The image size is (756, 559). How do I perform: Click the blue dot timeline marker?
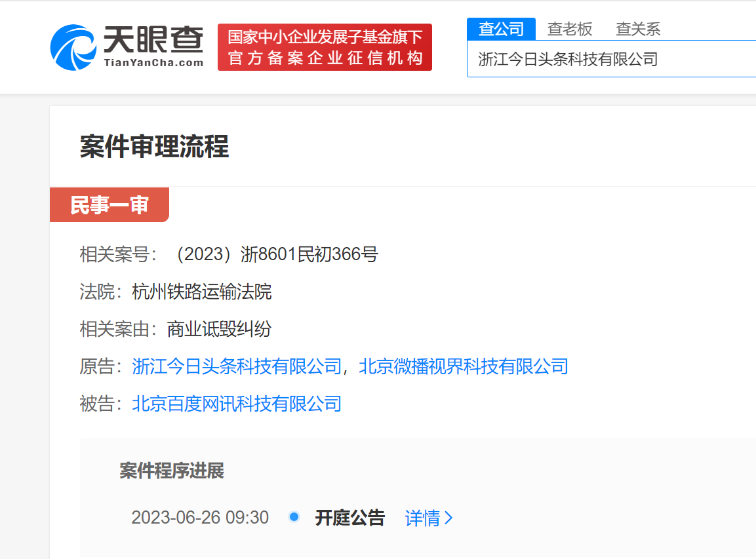[x=294, y=517]
